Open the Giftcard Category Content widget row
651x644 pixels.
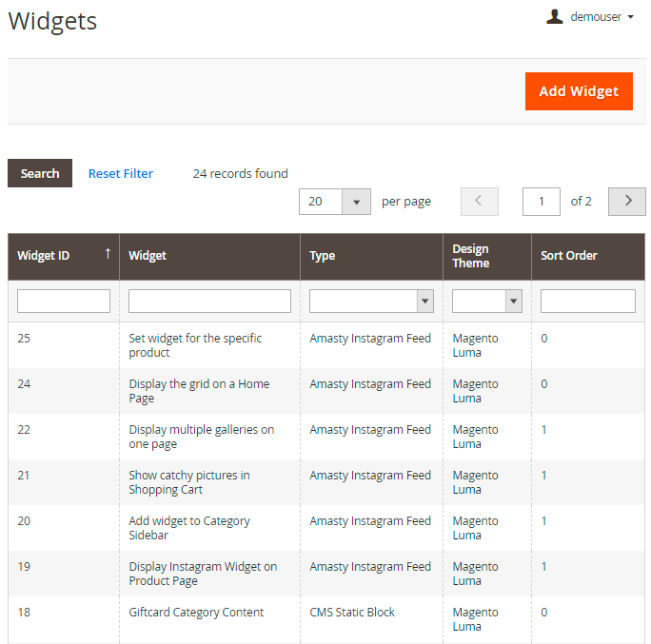[x=196, y=612]
